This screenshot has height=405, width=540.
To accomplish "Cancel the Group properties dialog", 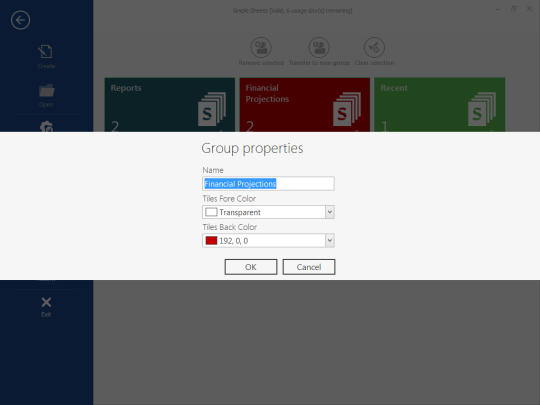I will [x=309, y=267].
